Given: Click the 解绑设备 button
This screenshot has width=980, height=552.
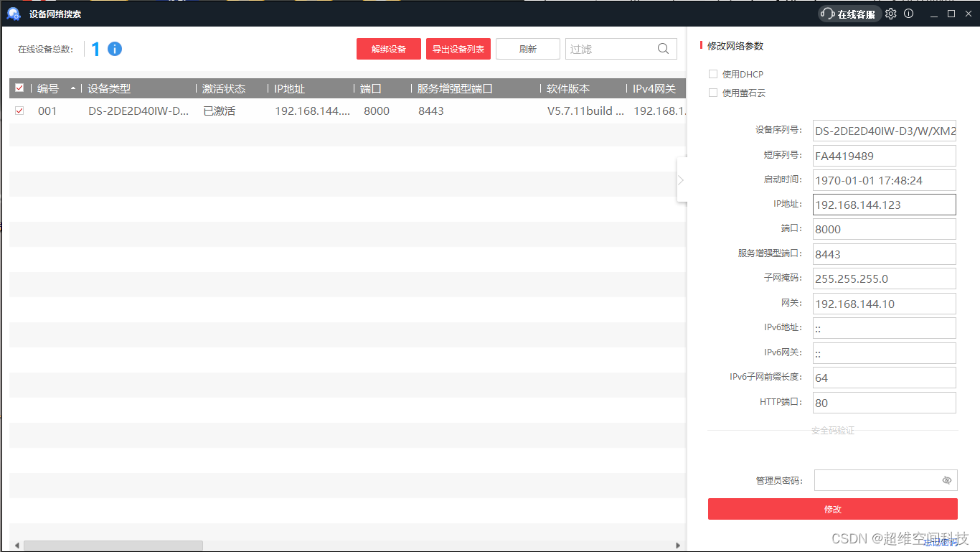Looking at the screenshot, I should (389, 49).
